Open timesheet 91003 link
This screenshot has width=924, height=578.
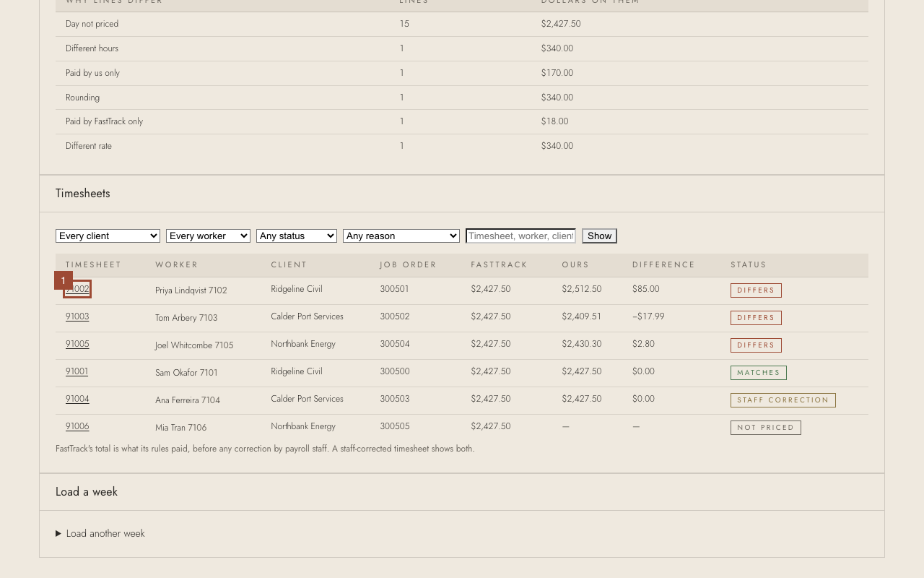pos(77,316)
